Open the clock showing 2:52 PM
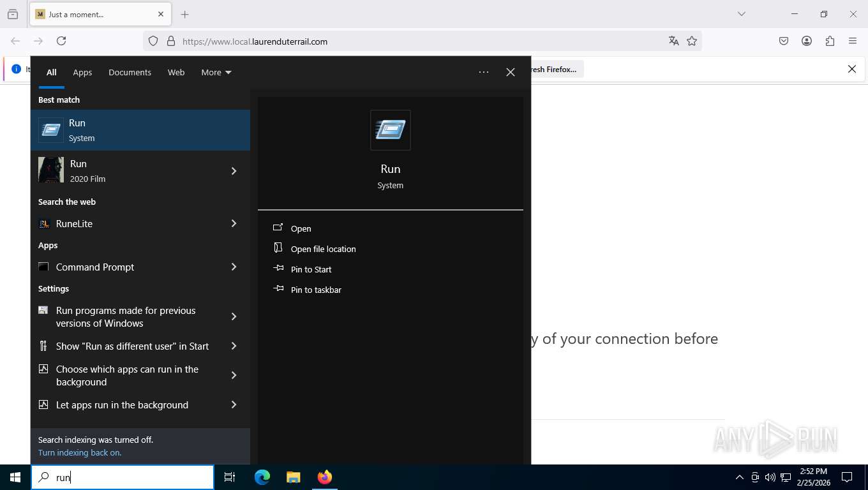The height and width of the screenshot is (490, 868). [x=813, y=477]
